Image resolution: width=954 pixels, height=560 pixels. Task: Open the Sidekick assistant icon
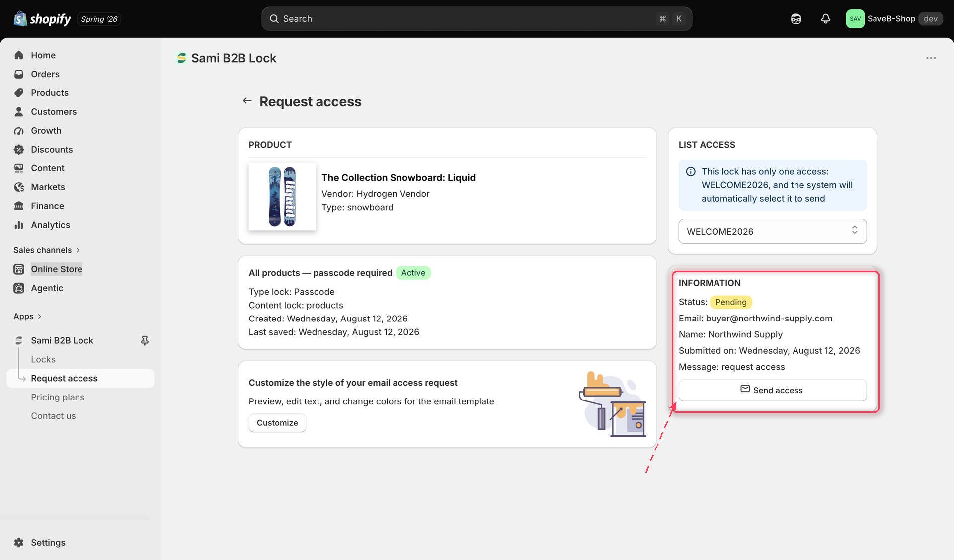click(x=796, y=19)
